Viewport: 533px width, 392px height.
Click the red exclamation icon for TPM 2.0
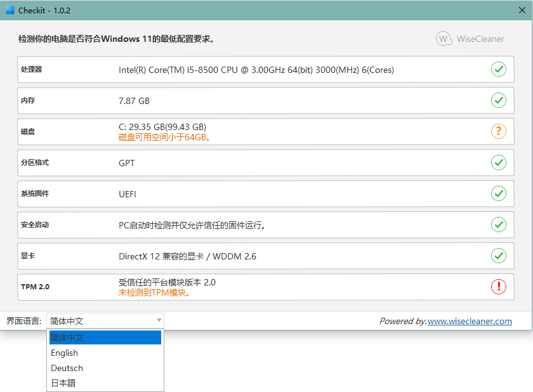point(499,287)
